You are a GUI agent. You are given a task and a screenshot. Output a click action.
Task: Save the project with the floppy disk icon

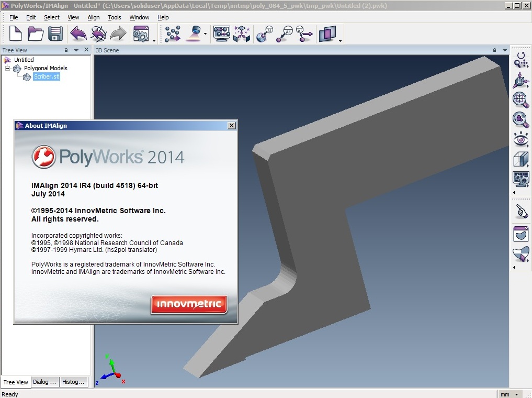click(x=55, y=34)
